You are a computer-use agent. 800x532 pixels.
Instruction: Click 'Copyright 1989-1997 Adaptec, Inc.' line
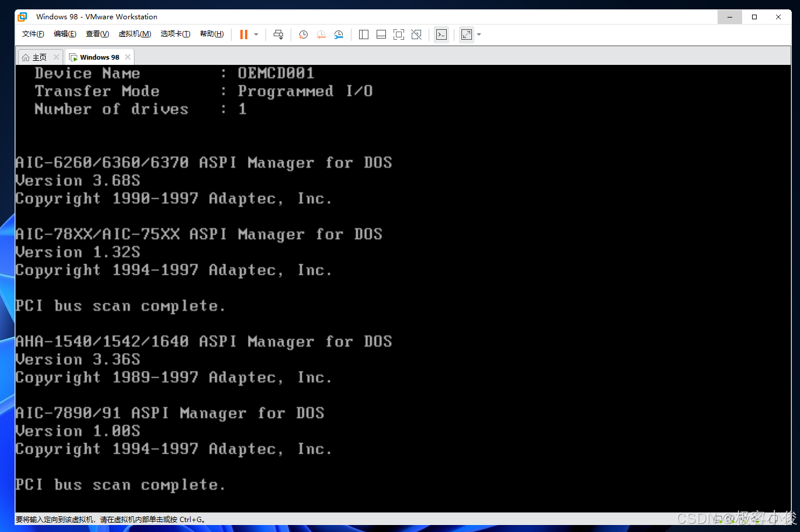(x=174, y=378)
